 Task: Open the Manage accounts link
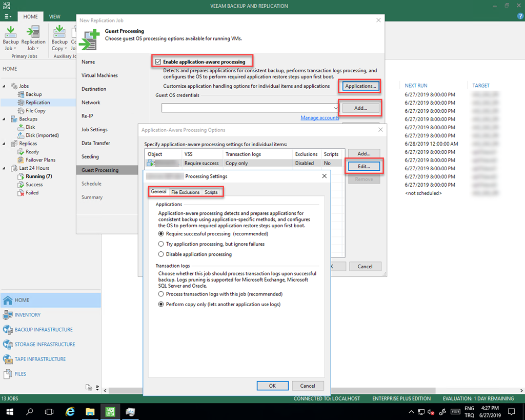pos(320,117)
